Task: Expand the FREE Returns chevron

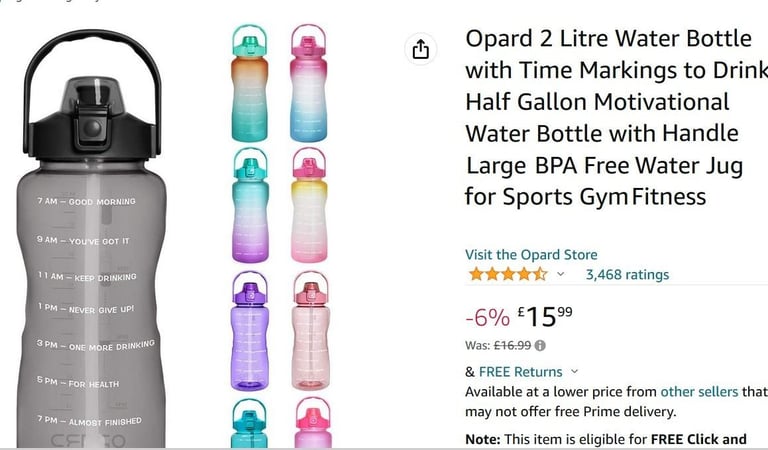Action: point(575,372)
